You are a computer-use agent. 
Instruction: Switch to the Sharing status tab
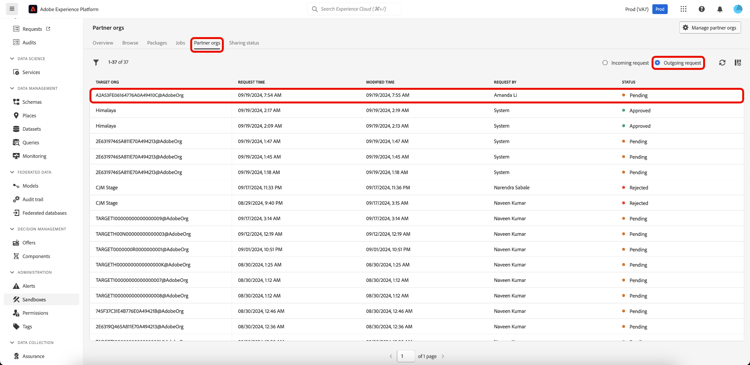[x=244, y=43]
